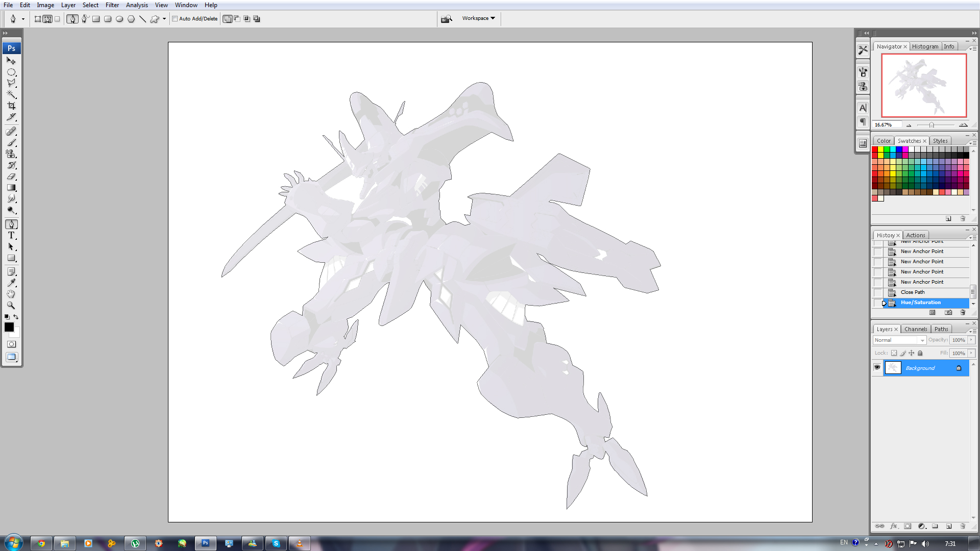The height and width of the screenshot is (551, 980).
Task: Select the Polygonal Lasso tool
Action: (x=11, y=83)
